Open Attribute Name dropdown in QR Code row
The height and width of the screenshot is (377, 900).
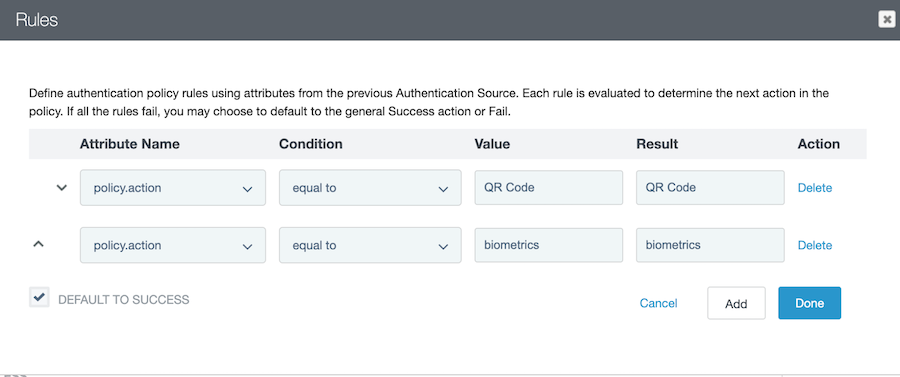(x=173, y=188)
